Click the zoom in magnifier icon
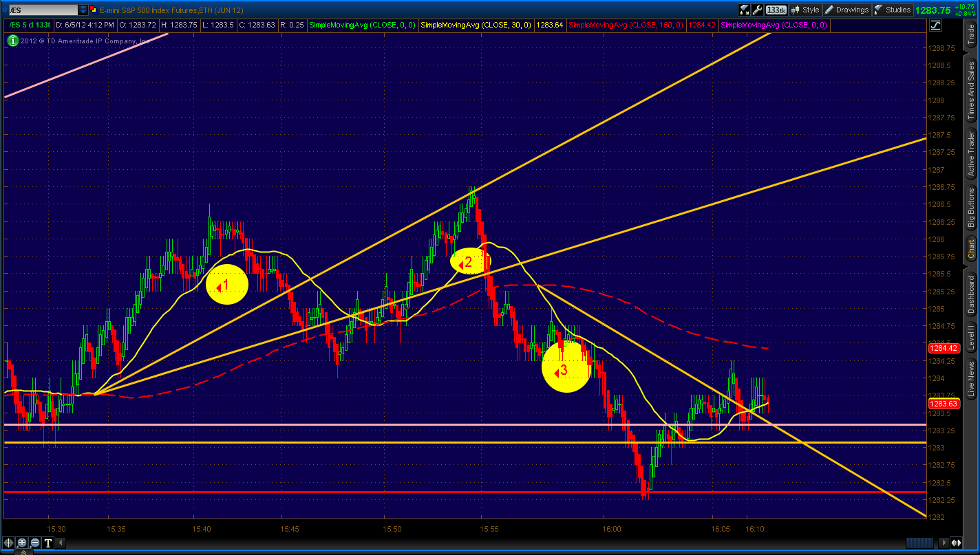The image size is (980, 555). point(21,542)
